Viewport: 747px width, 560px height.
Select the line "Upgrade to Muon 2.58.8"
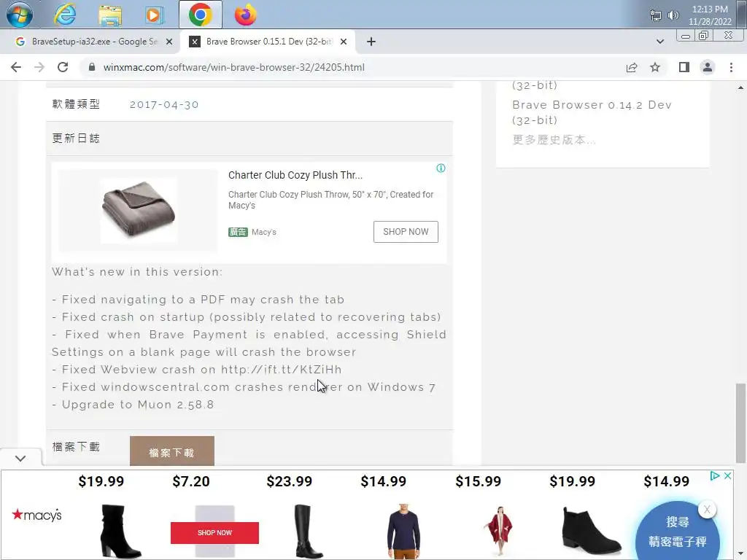click(138, 405)
